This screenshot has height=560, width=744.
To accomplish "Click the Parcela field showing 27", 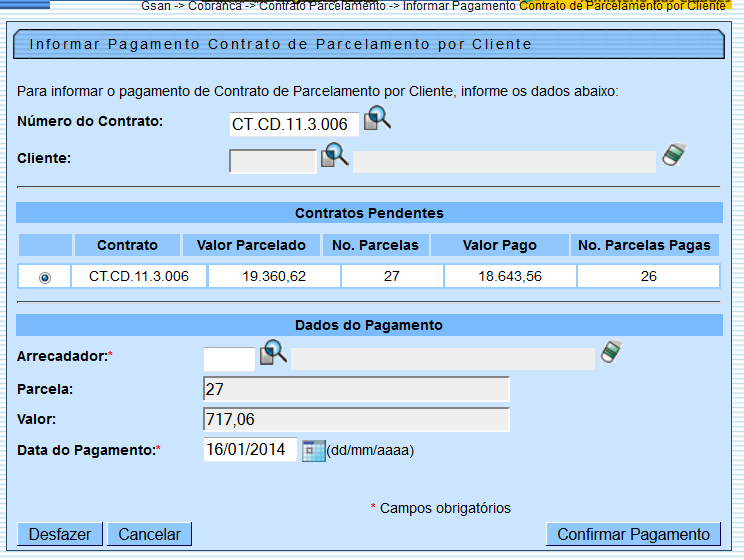I will pos(356,389).
